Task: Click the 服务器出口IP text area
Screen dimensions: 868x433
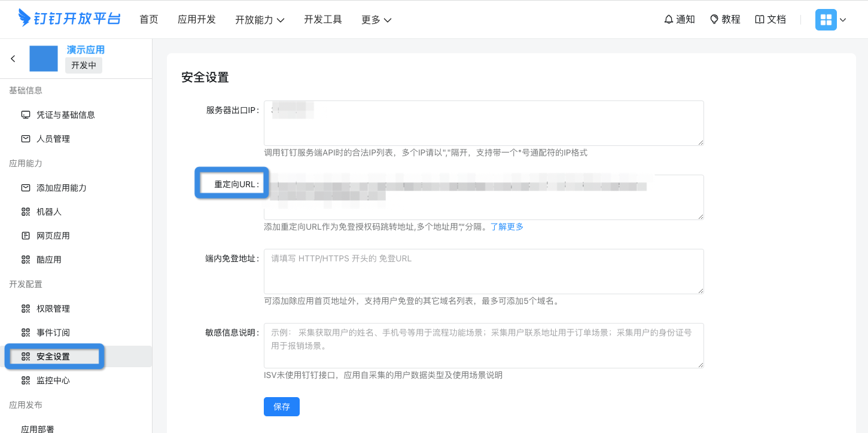Action: 483,123
